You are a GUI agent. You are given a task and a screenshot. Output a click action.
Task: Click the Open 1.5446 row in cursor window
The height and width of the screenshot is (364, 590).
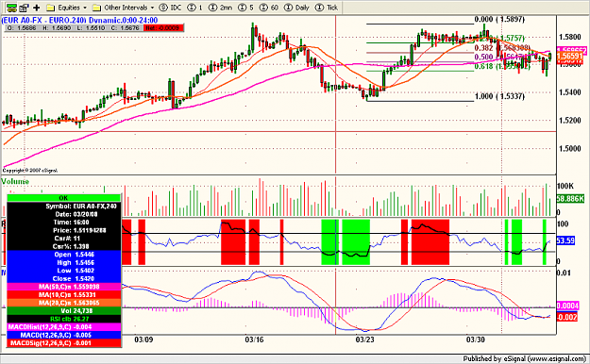[x=64, y=255]
